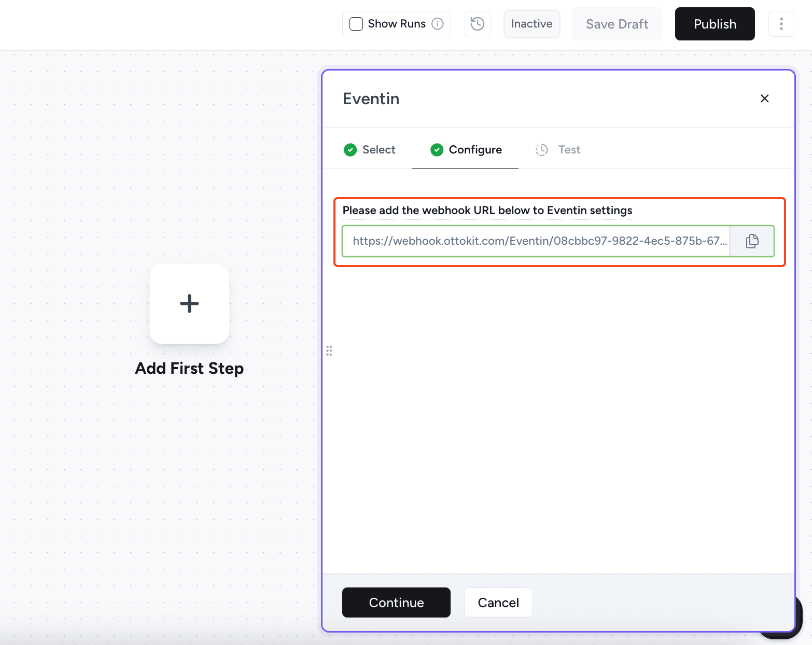The width and height of the screenshot is (812, 645).
Task: Switch to the Select tab
Action: click(x=370, y=150)
